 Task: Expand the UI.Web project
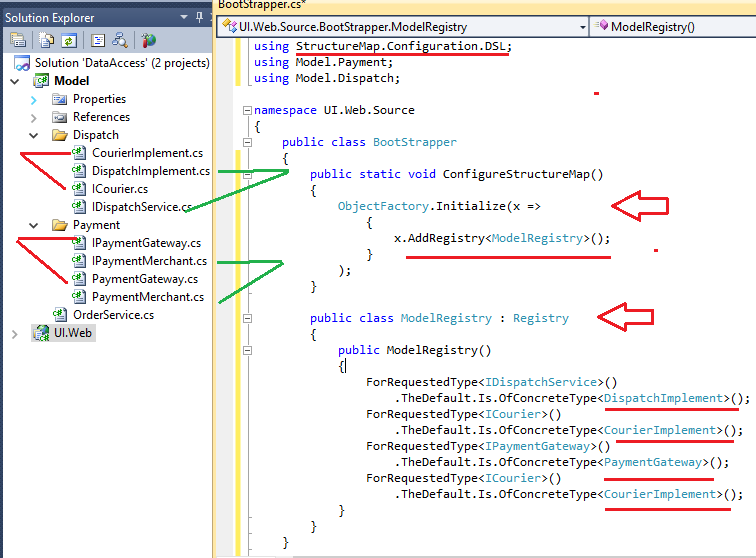tap(15, 334)
